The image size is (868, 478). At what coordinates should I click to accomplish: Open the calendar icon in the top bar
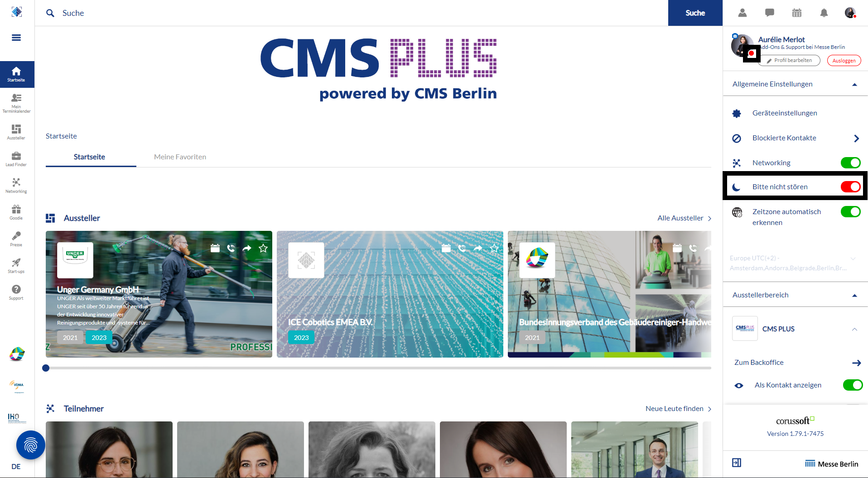[x=796, y=13]
